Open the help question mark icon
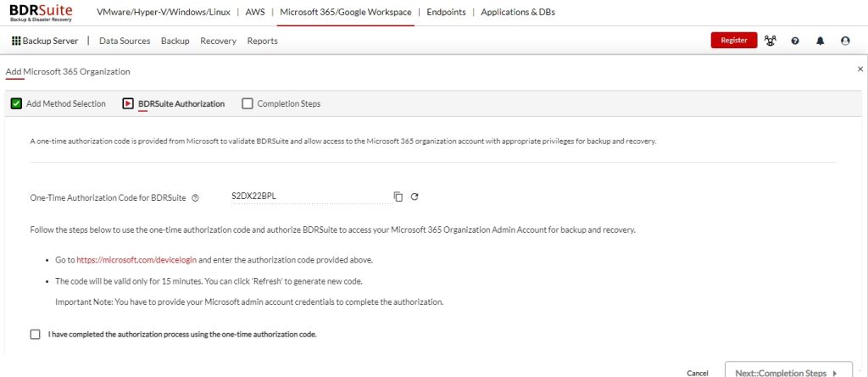Image resolution: width=868 pixels, height=377 pixels. [x=795, y=41]
